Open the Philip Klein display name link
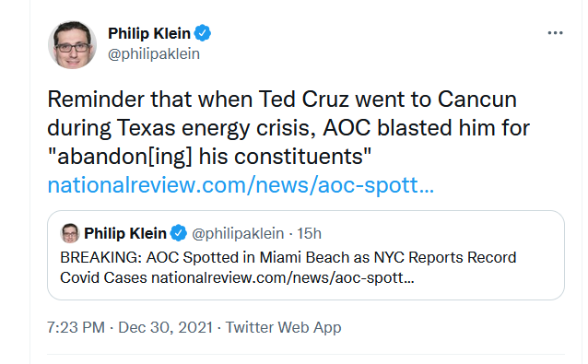Image resolution: width=588 pixels, height=364 pixels. click(149, 33)
